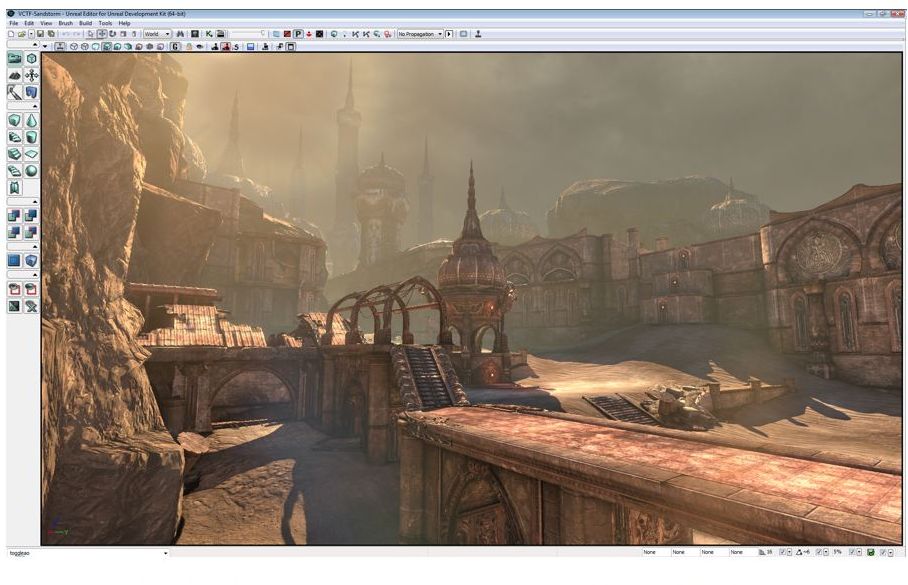Select the Curved staircase brush
908x585 pixels.
[x=14, y=137]
